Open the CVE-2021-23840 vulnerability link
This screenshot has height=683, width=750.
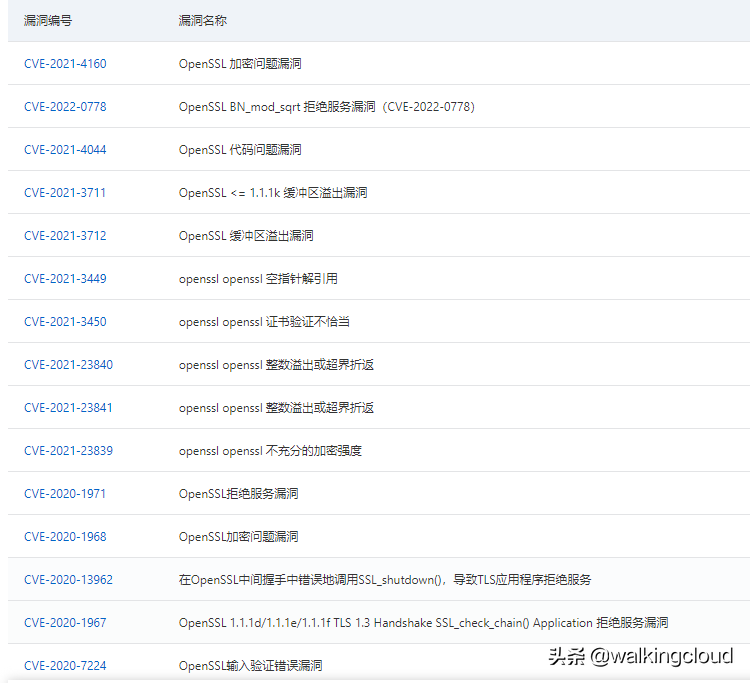click(68, 365)
